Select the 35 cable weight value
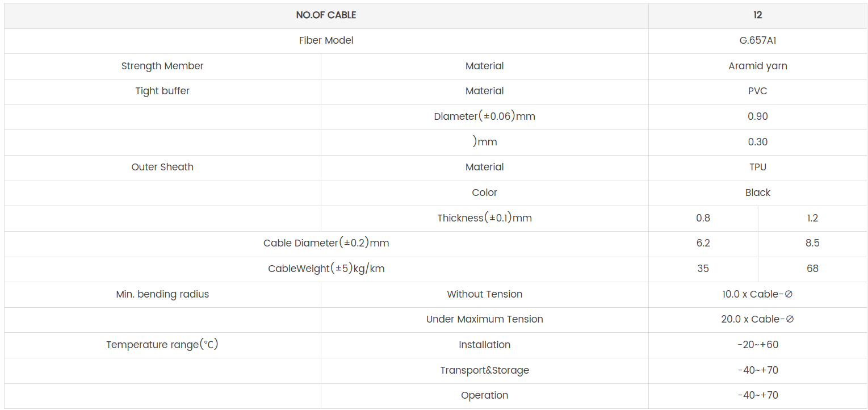 (x=703, y=269)
